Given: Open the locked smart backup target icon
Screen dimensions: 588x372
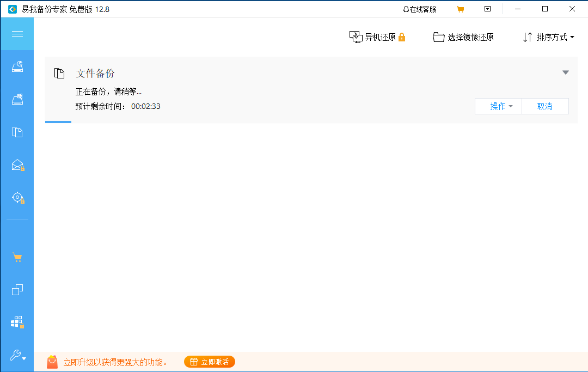Looking at the screenshot, I should (17, 198).
